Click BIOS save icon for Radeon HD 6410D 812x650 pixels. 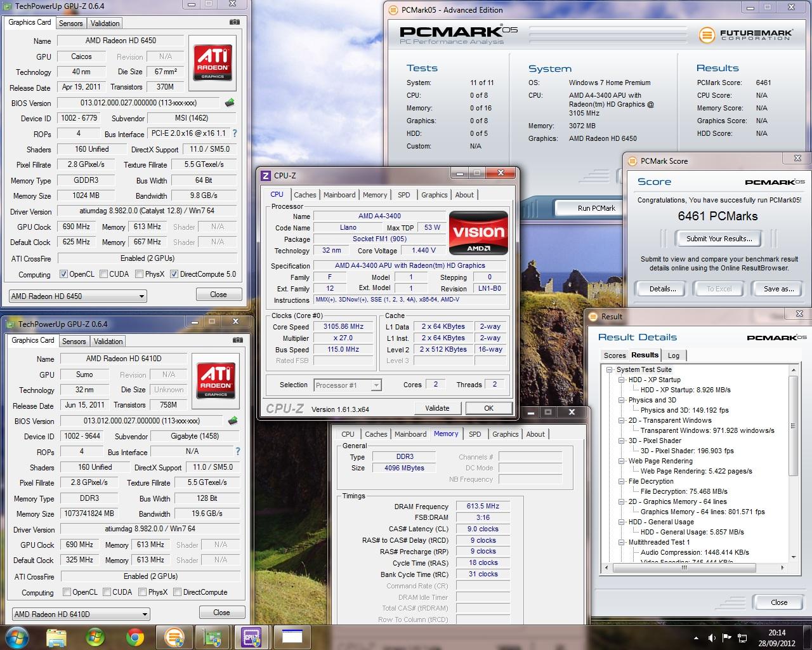pyautogui.click(x=233, y=421)
